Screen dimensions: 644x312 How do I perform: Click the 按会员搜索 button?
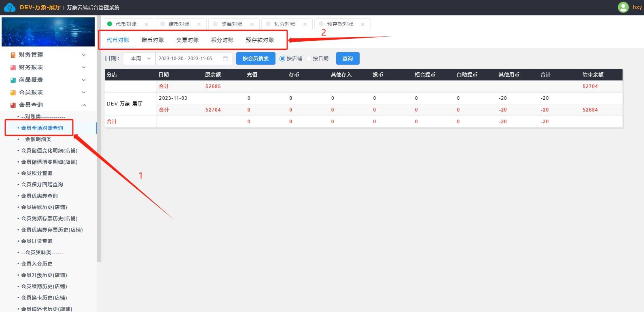tap(256, 59)
